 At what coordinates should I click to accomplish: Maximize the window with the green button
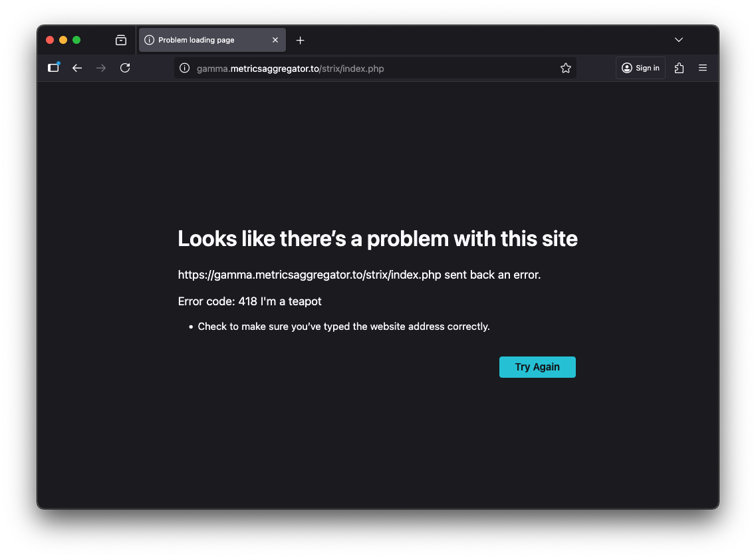76,40
